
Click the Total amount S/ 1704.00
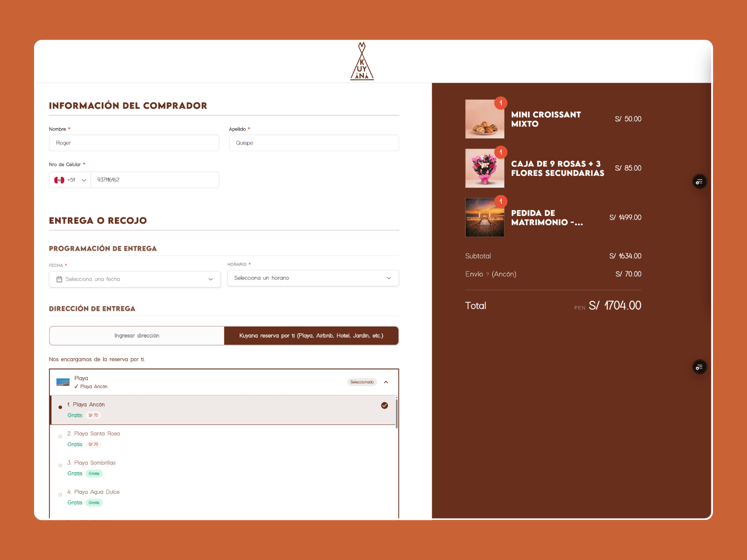pyautogui.click(x=615, y=306)
